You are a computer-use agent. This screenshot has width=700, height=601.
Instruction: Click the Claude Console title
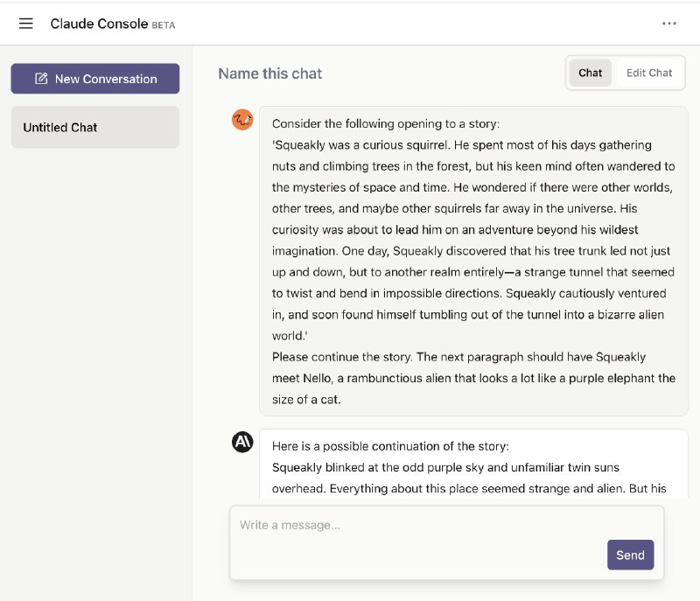tap(99, 24)
